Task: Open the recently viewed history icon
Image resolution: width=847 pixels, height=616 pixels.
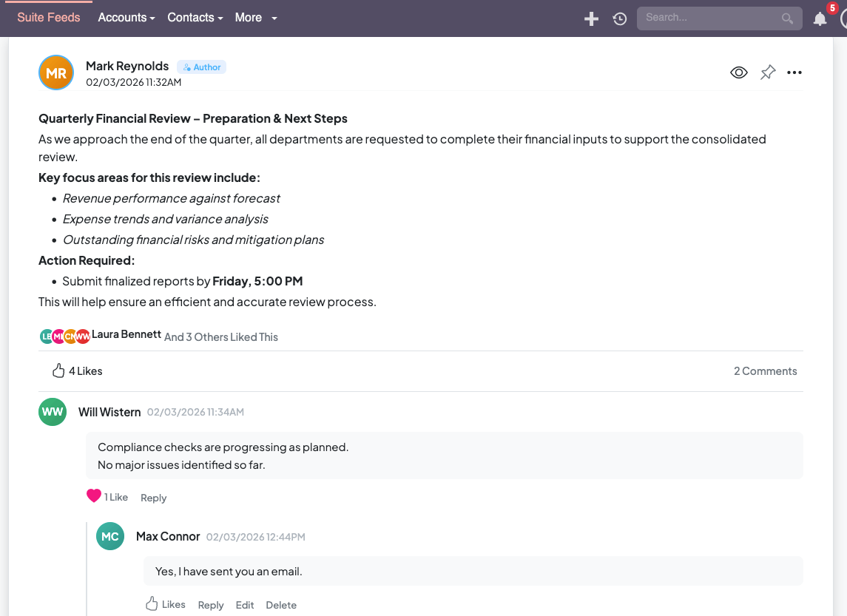Action: 620,18
